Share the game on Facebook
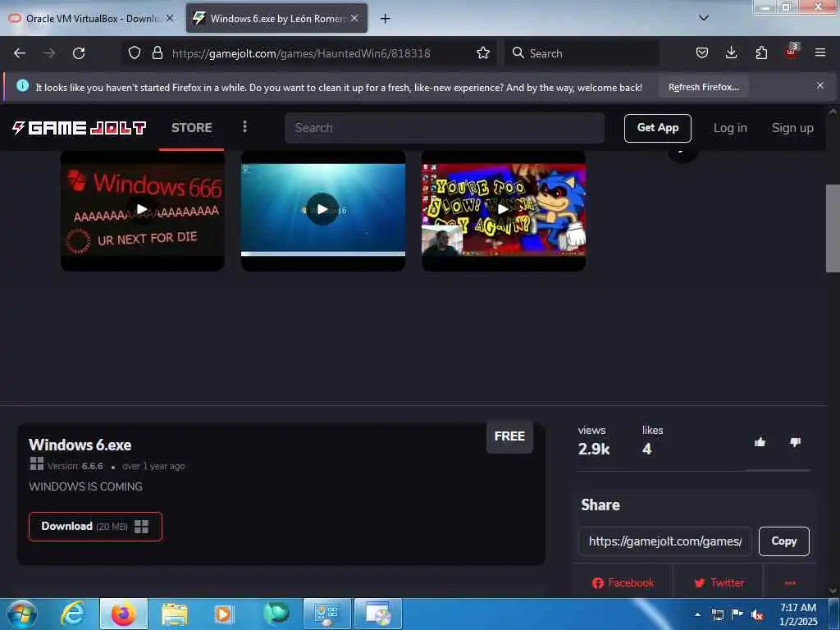Screen dimensions: 840x630 tap(623, 583)
